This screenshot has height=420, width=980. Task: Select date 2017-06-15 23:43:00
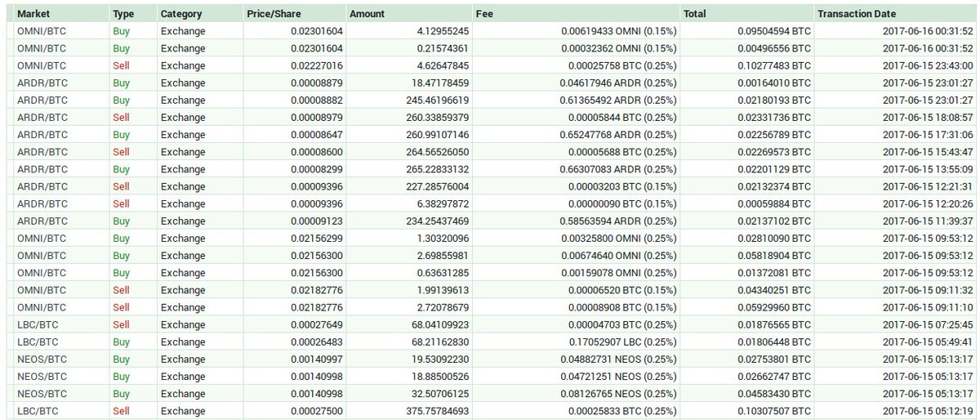[x=928, y=65]
